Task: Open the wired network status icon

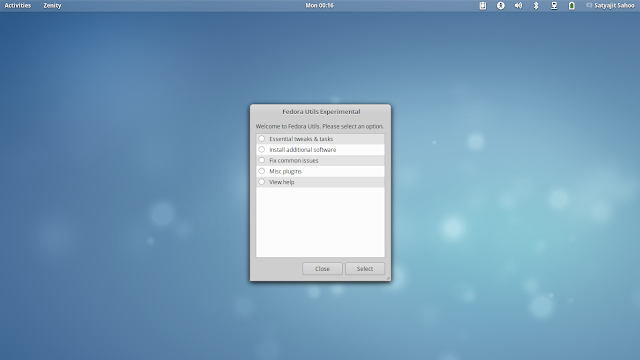Action: click(554, 6)
